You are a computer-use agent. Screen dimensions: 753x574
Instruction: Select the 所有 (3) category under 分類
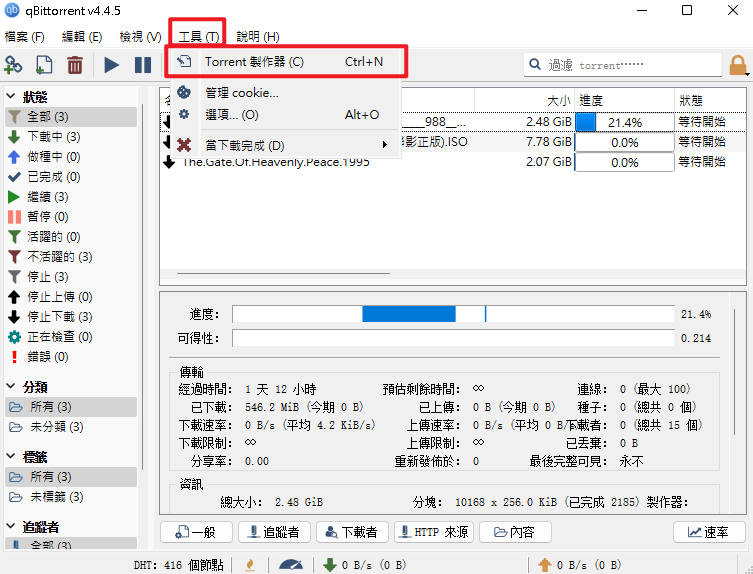[71, 407]
